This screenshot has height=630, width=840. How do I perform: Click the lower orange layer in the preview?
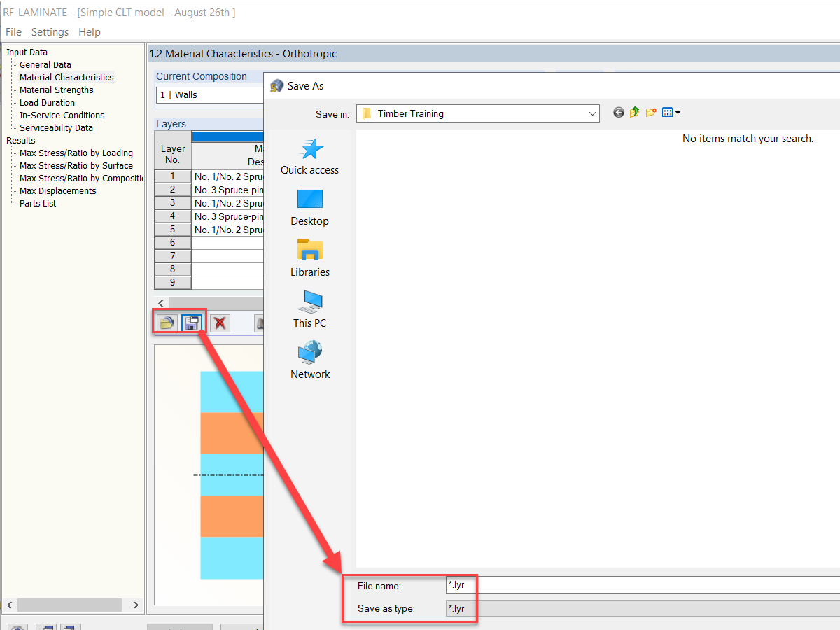(232, 517)
